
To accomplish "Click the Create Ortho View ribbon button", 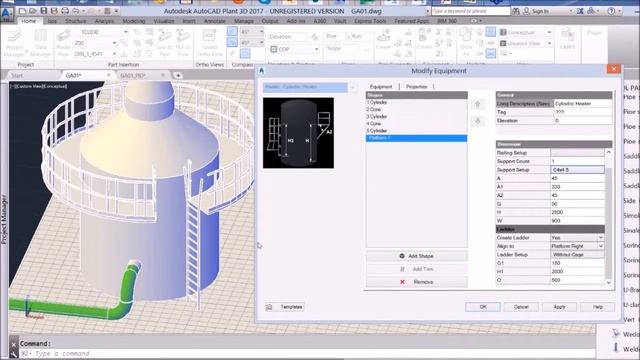I will click(x=209, y=43).
